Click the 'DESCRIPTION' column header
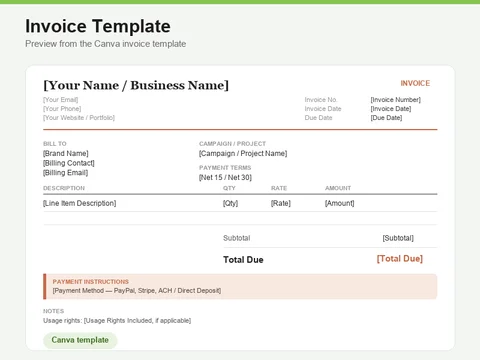Screen dimensions: 480x360 pos(64,188)
